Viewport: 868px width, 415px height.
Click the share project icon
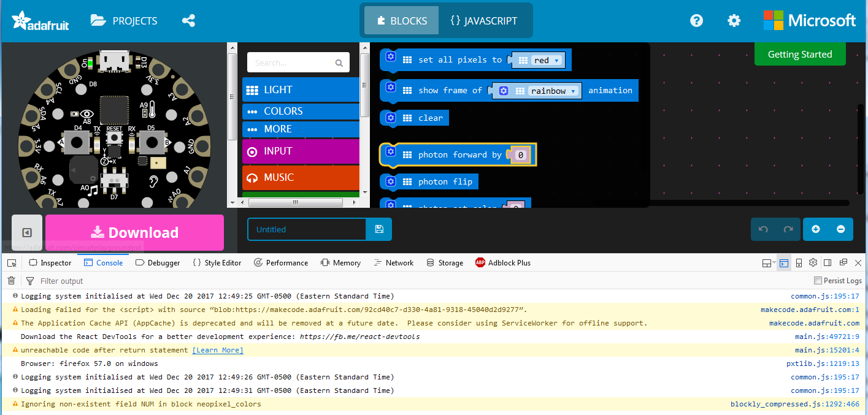click(x=188, y=20)
